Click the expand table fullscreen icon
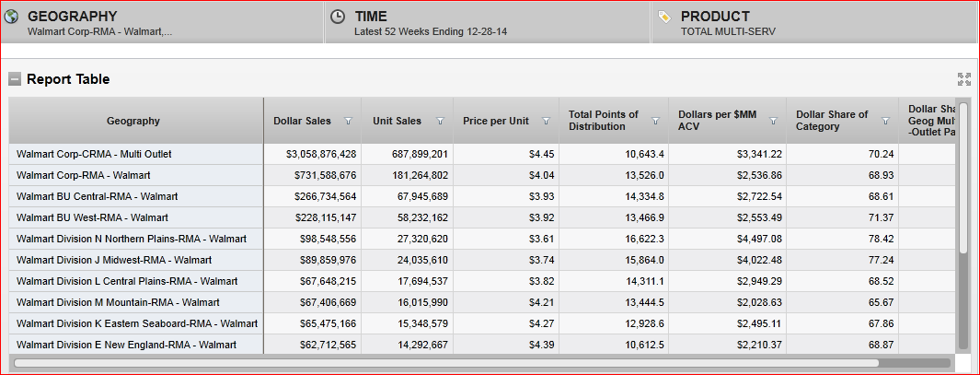 [964, 79]
